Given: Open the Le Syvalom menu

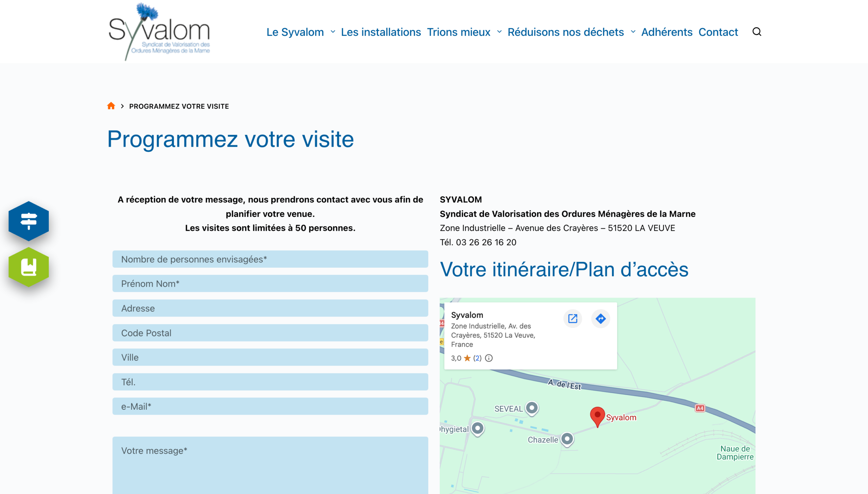Looking at the screenshot, I should (x=295, y=32).
